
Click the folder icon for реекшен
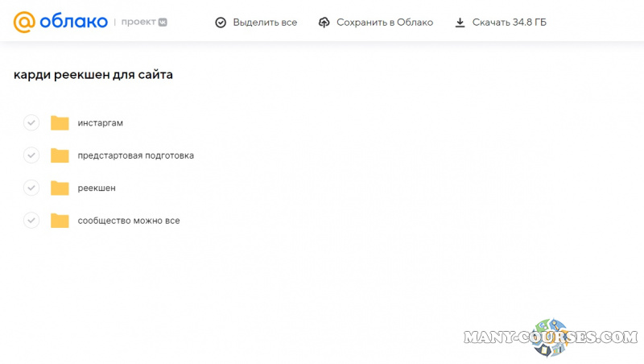[x=60, y=188]
